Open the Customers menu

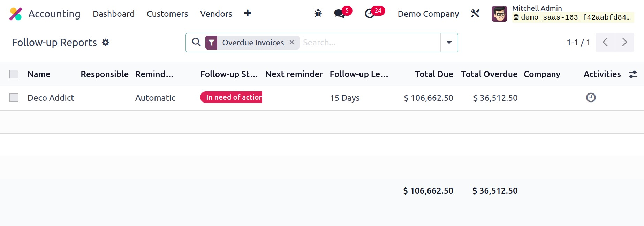click(167, 14)
